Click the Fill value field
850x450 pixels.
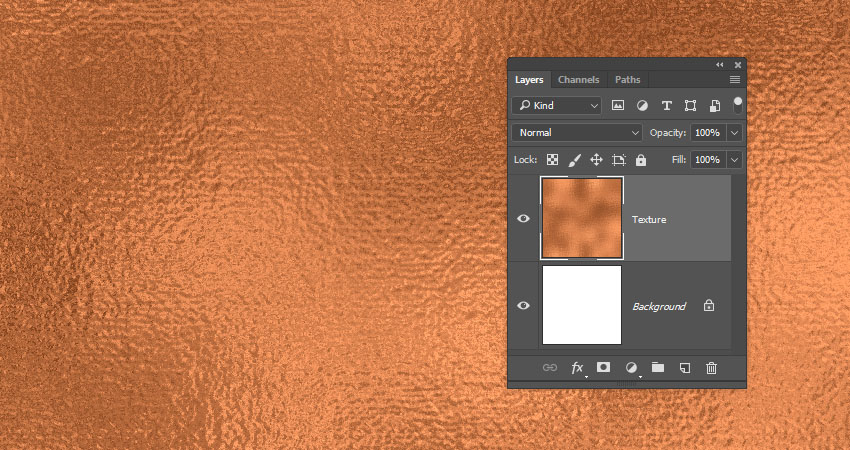point(708,160)
